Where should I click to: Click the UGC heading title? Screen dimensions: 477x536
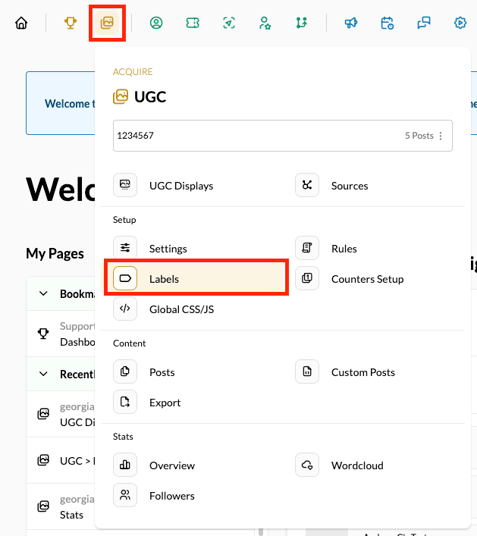tap(150, 97)
